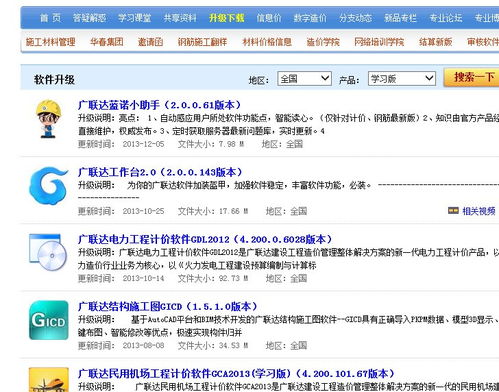Image resolution: width=499 pixels, height=392 pixels.
Task: Click the file size 92.73 M
Action: point(233,278)
